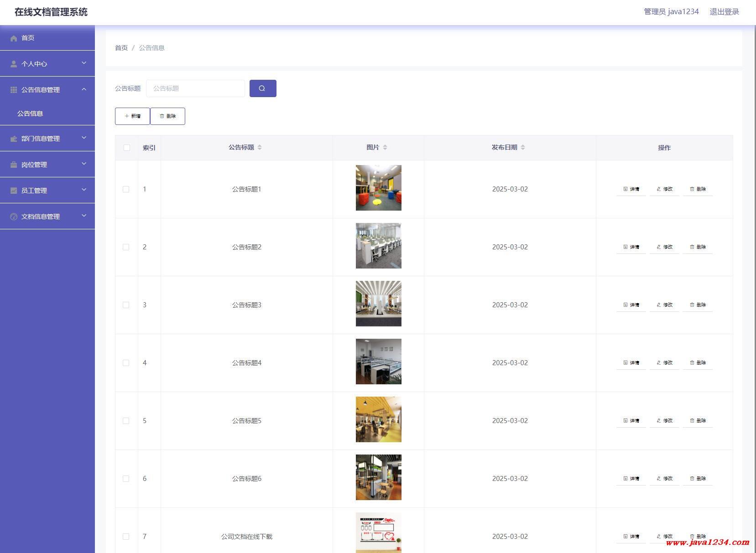
Task: Check the box for 公告标题2
Action: point(126,247)
